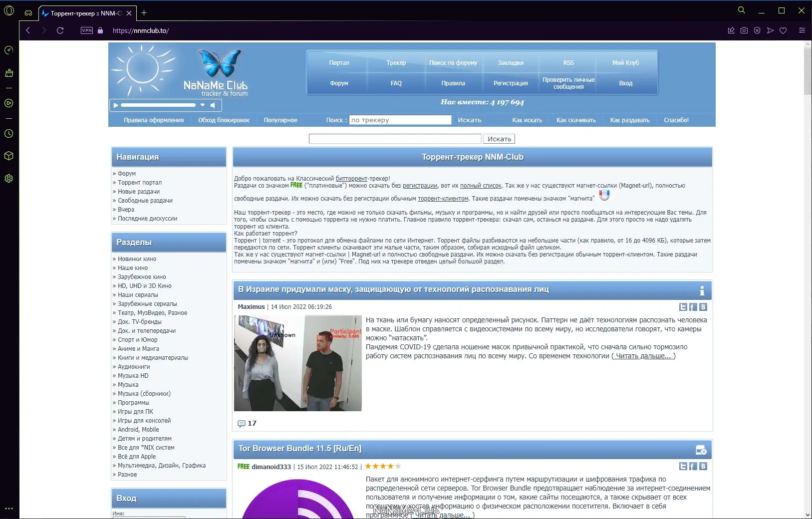Screen dimensions: 812x519
Task: Open Новые раздачи in navigation
Action: (x=139, y=192)
